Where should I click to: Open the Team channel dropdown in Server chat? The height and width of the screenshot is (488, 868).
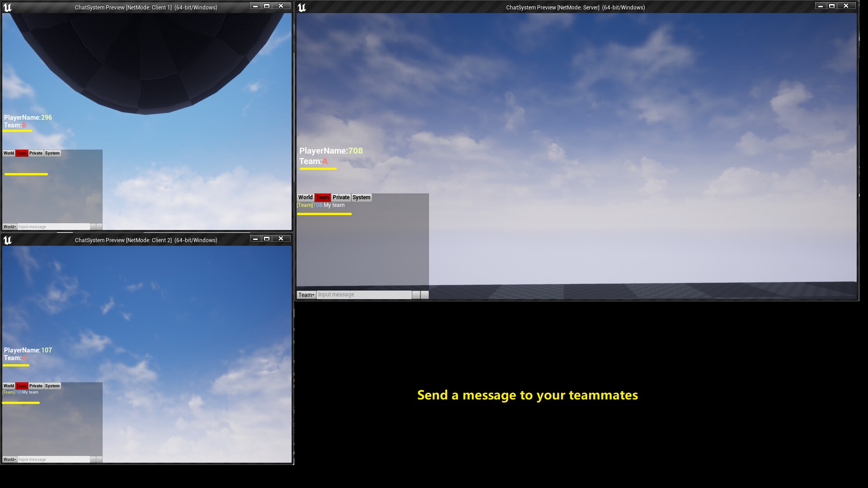(306, 295)
